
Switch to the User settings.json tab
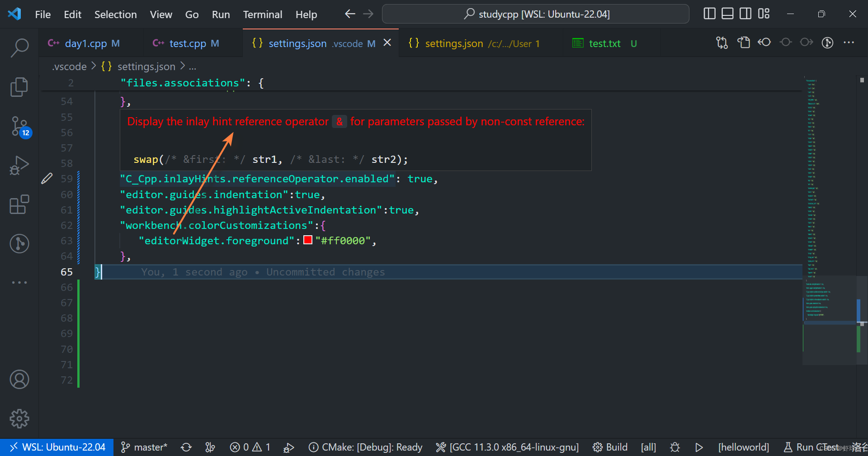click(481, 43)
